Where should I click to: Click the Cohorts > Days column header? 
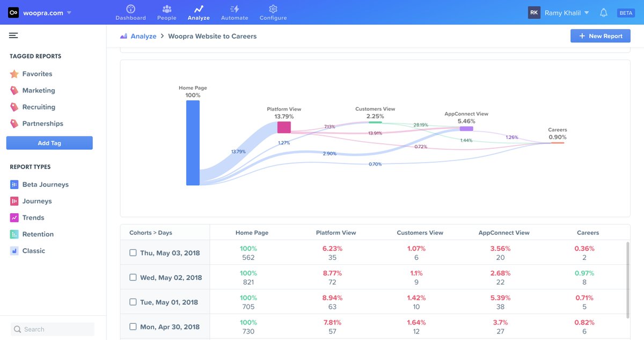click(151, 233)
